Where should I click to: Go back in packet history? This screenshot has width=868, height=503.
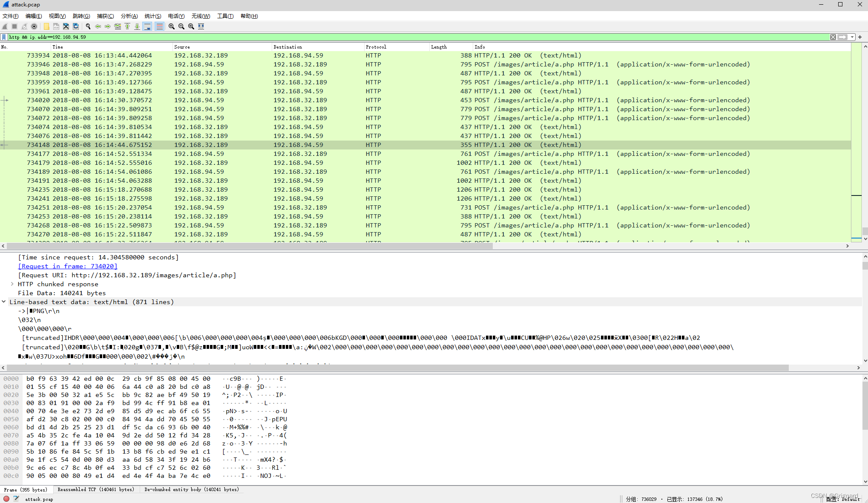click(98, 26)
